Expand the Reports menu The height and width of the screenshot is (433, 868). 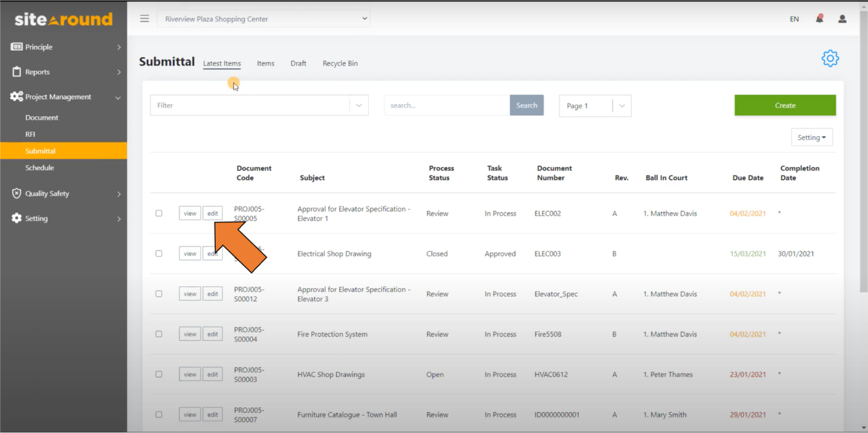click(x=119, y=72)
